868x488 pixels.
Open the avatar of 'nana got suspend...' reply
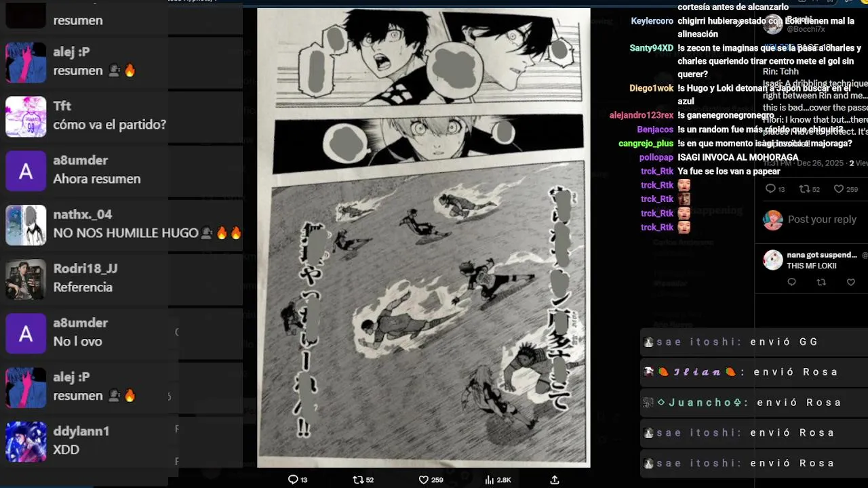click(x=772, y=260)
